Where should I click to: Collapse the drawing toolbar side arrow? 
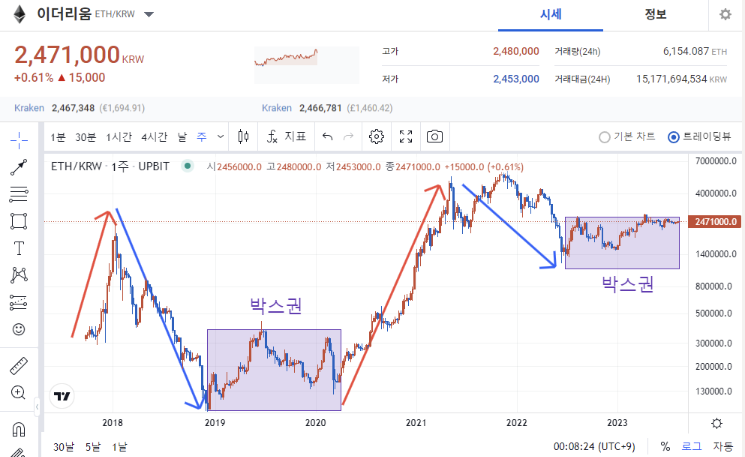click(37, 407)
